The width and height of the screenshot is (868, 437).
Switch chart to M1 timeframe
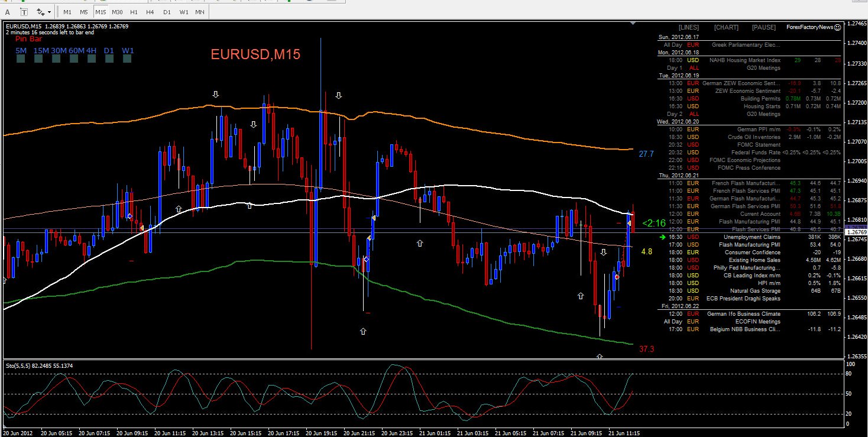(x=67, y=11)
